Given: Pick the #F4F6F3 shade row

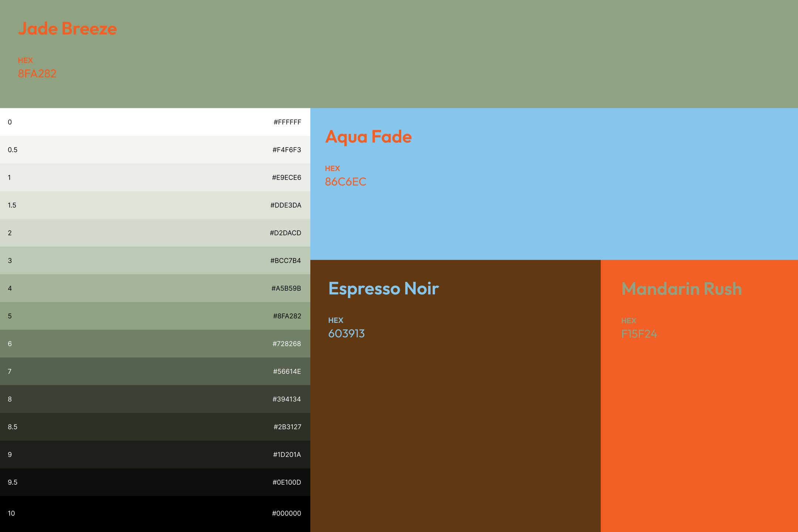Looking at the screenshot, I should tap(155, 150).
